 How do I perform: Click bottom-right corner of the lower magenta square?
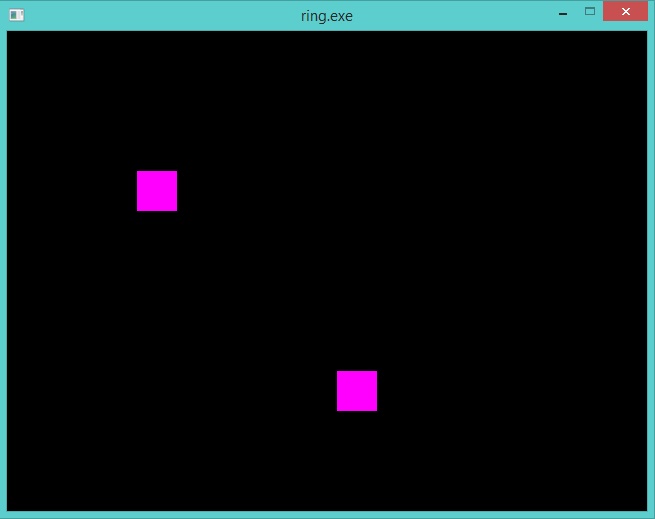[375, 409]
